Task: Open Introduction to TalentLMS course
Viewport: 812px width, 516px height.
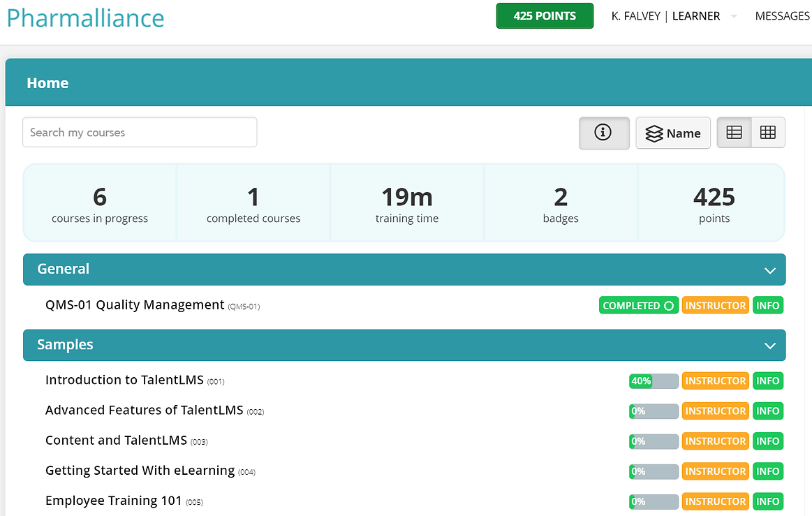Action: [124, 380]
